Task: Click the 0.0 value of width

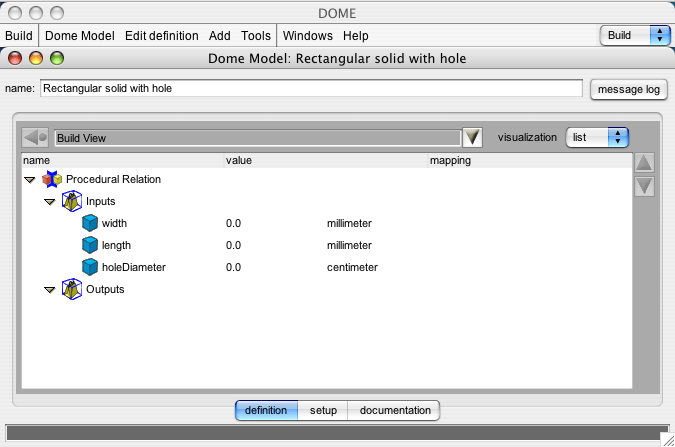Action: [233, 224]
